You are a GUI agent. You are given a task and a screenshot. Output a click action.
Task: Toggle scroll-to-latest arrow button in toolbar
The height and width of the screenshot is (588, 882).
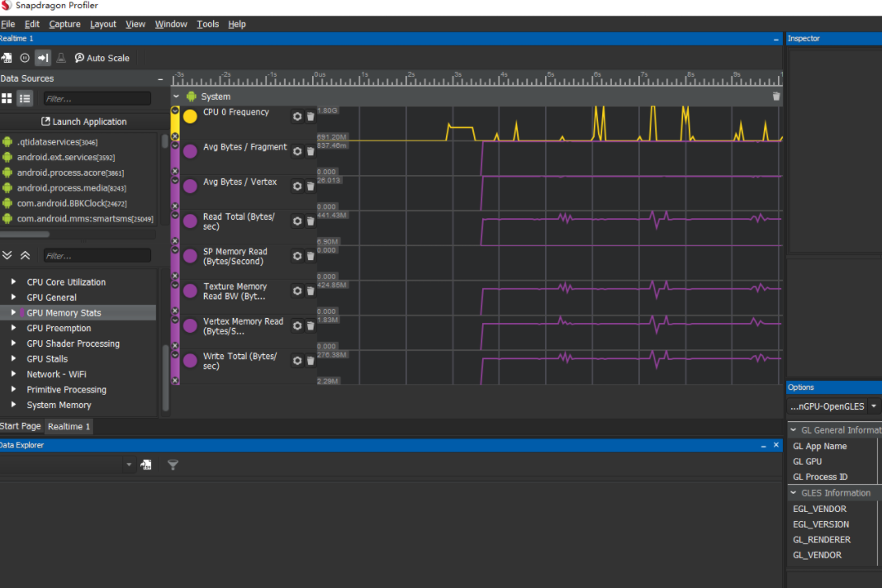click(x=43, y=58)
